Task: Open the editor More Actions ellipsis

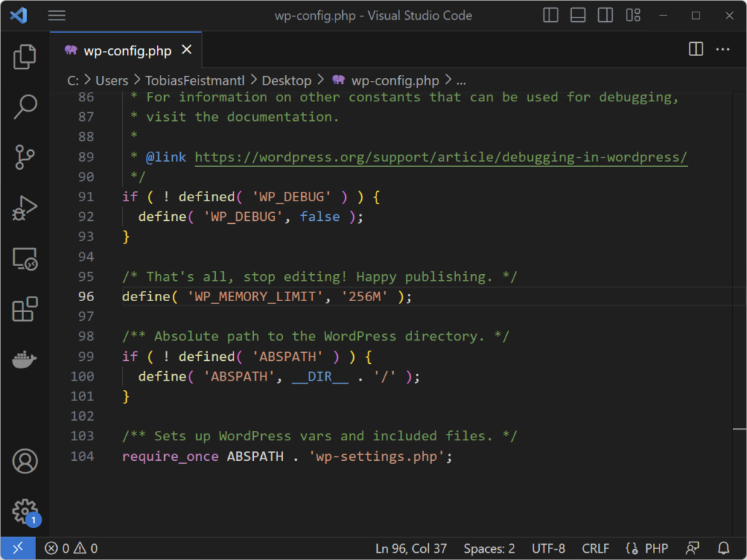Action: click(x=723, y=50)
